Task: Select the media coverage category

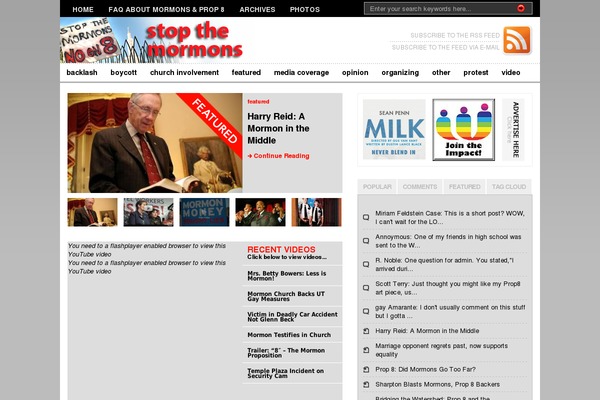Action: click(x=302, y=72)
